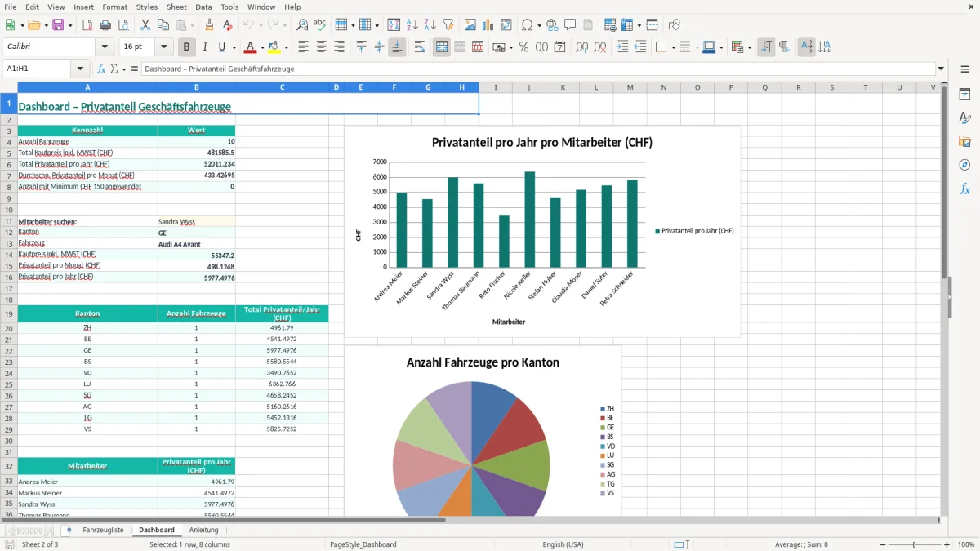Insert image icon
Screen dimensions: 980x551
click(x=470, y=25)
